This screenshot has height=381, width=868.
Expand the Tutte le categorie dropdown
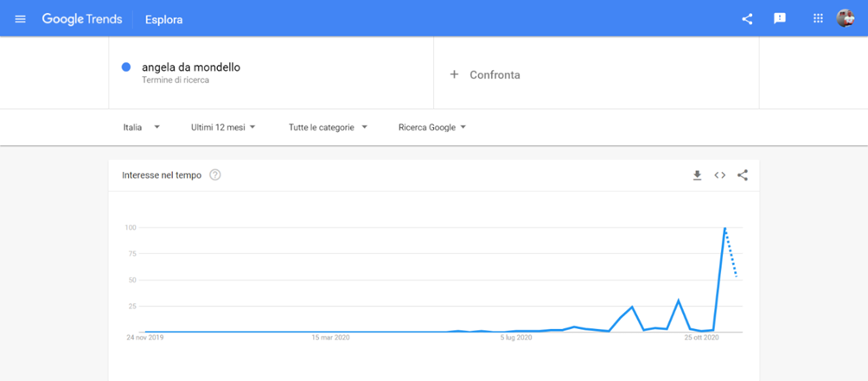tap(328, 127)
